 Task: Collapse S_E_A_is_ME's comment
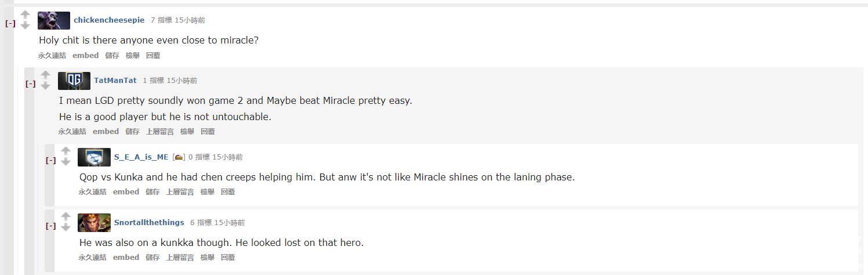click(x=51, y=161)
